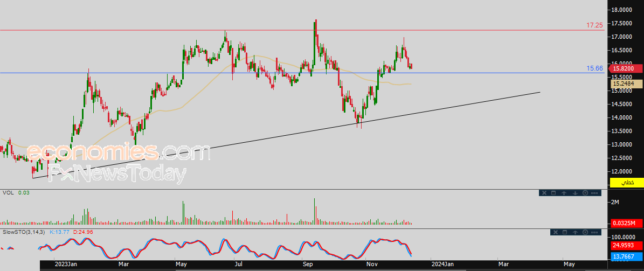Click the K:13.77 readout
This screenshot has width=644, height=271.
point(59,232)
